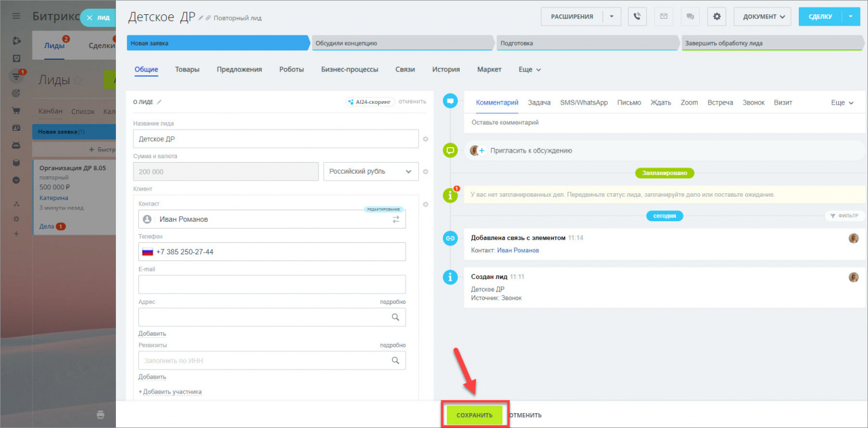Viewport: 868px width, 428px height.
Task: Click the swap icon in contact field
Action: tap(395, 219)
